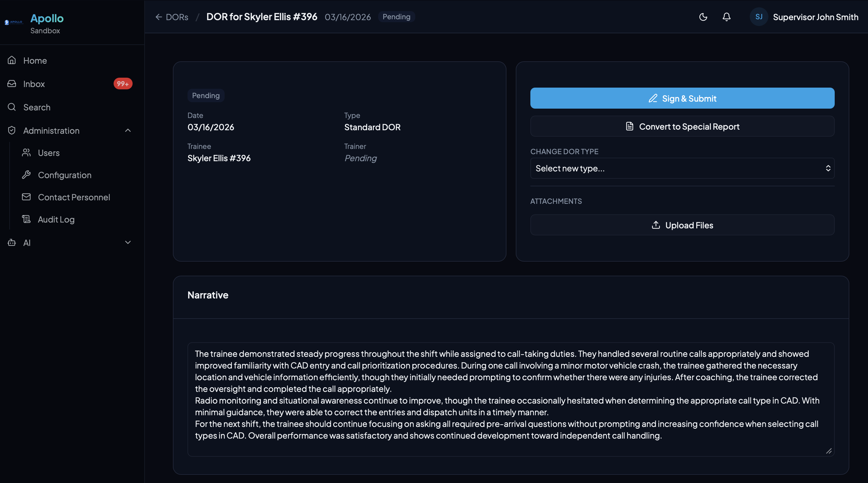The image size is (868, 483).
Task: Click the 99+ inbox badge
Action: tap(123, 84)
